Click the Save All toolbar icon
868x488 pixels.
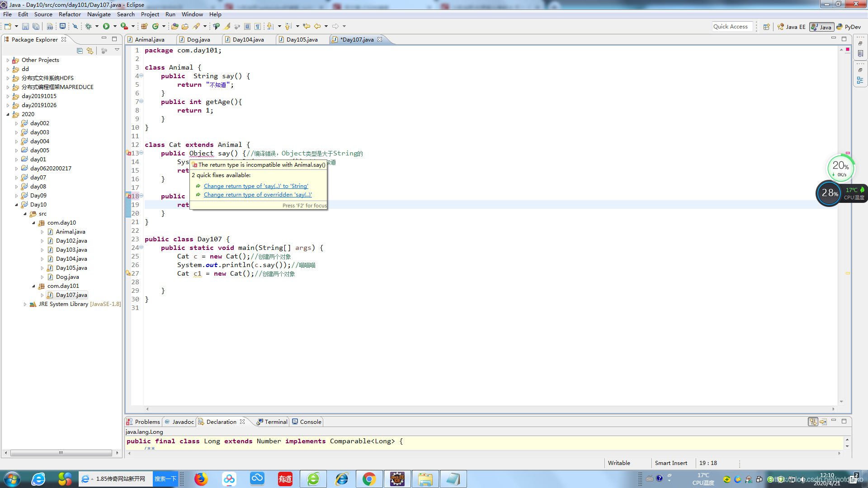36,27
